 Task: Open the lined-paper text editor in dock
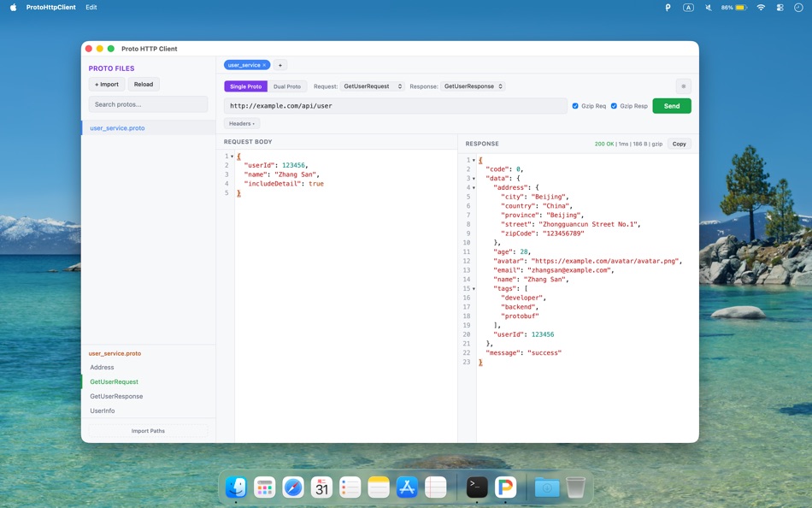pos(436,487)
